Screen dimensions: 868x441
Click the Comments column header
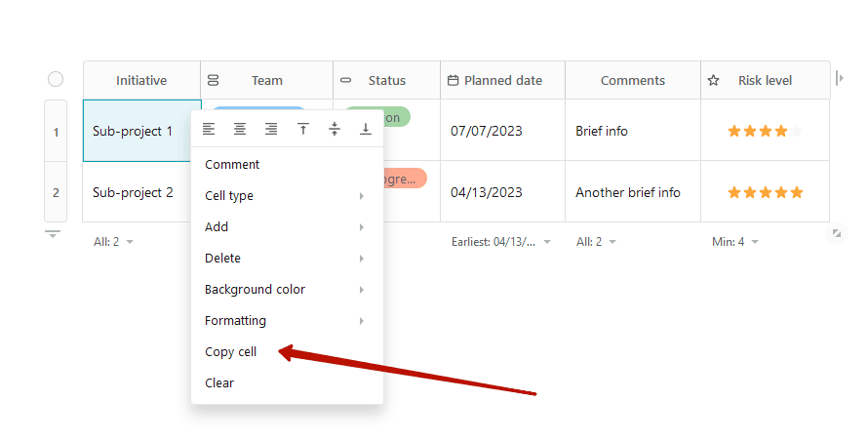click(x=632, y=80)
